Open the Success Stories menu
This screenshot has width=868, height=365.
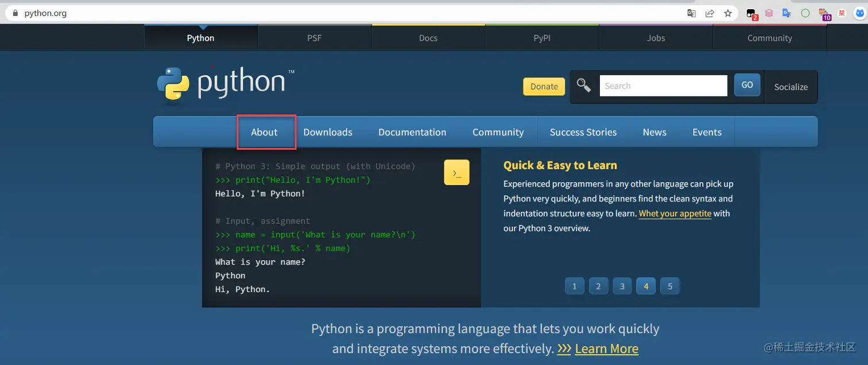pos(583,132)
